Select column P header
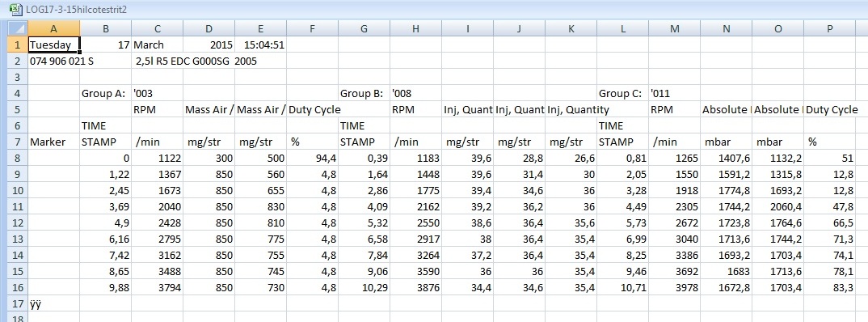The width and height of the screenshot is (868, 322). pos(830,29)
